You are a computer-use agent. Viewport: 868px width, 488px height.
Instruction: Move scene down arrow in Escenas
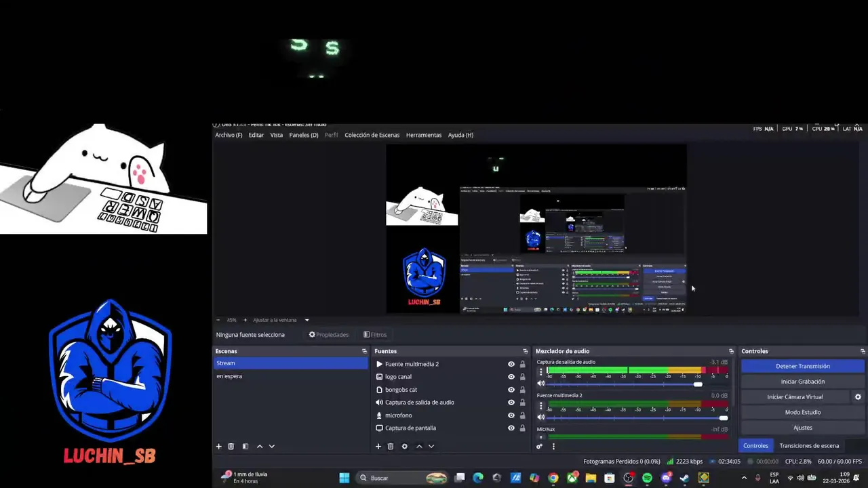272,447
